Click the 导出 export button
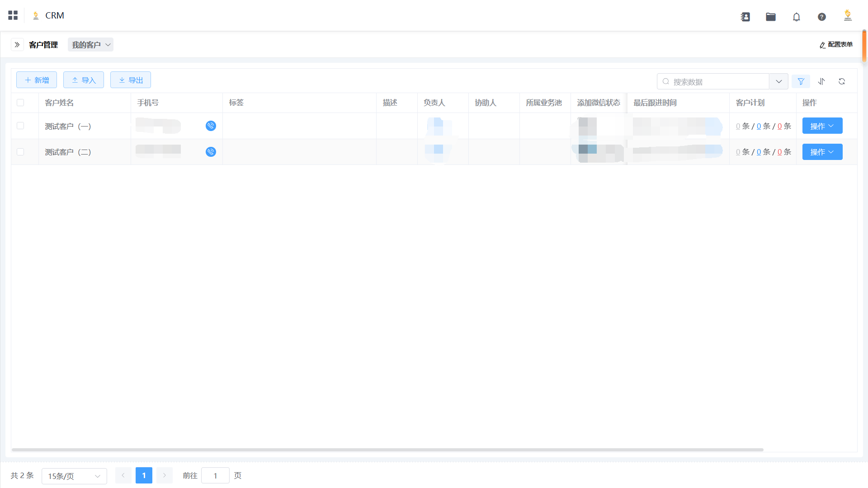 click(x=131, y=80)
